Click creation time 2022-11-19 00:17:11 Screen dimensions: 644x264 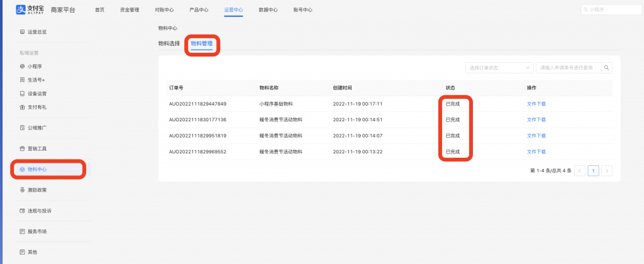click(358, 104)
